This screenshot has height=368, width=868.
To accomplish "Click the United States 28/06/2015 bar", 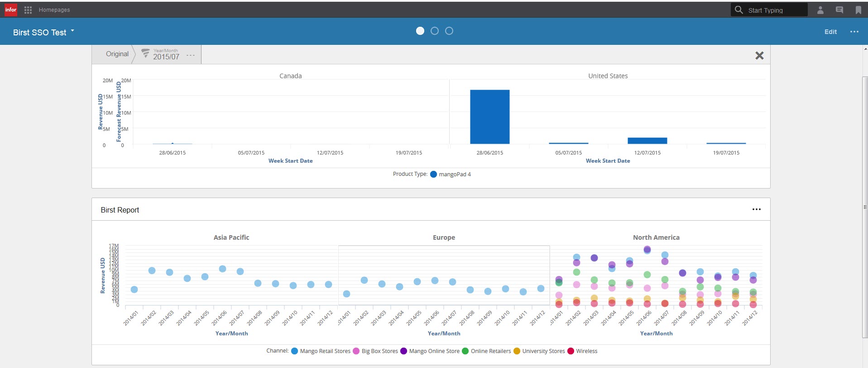I will tap(489, 117).
